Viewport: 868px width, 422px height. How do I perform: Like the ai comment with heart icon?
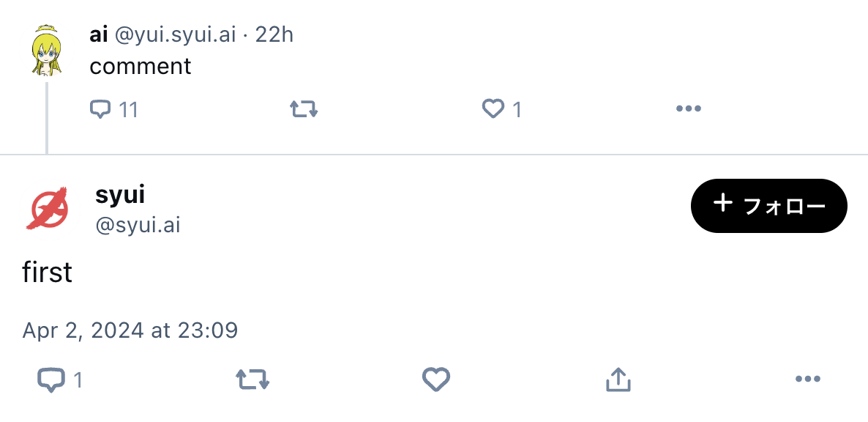click(493, 109)
